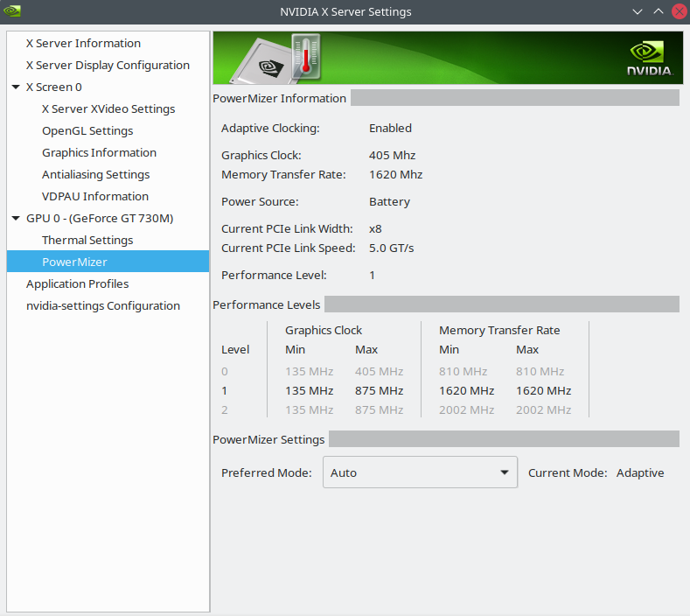
Task: Select X Screen 0 in the sidebar
Action: click(x=53, y=87)
